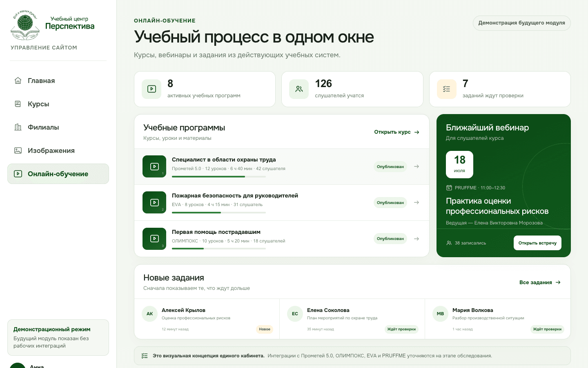
Task: Click the picture icon beside Изображения
Action: [x=18, y=150]
